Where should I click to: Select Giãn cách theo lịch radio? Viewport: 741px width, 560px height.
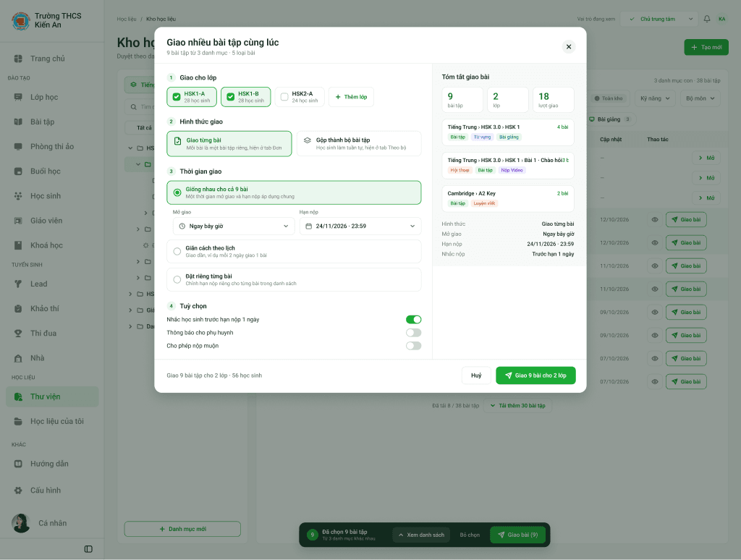click(177, 251)
